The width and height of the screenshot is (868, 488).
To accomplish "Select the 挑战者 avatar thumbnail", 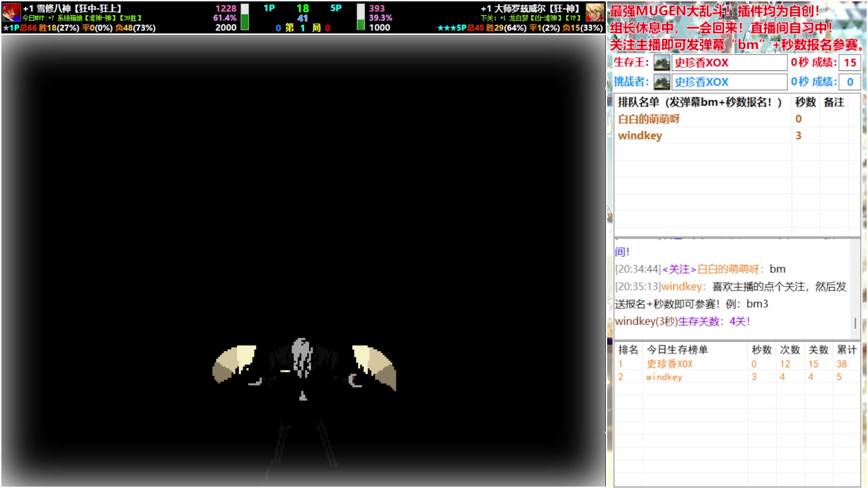I will point(661,82).
